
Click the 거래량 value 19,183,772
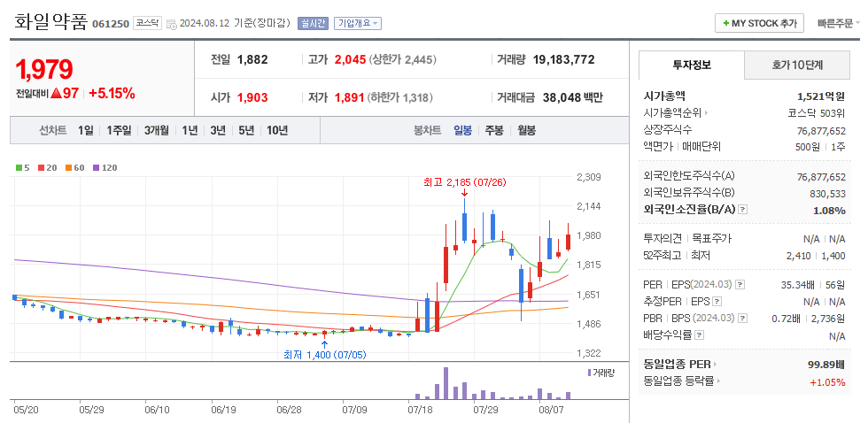563,59
